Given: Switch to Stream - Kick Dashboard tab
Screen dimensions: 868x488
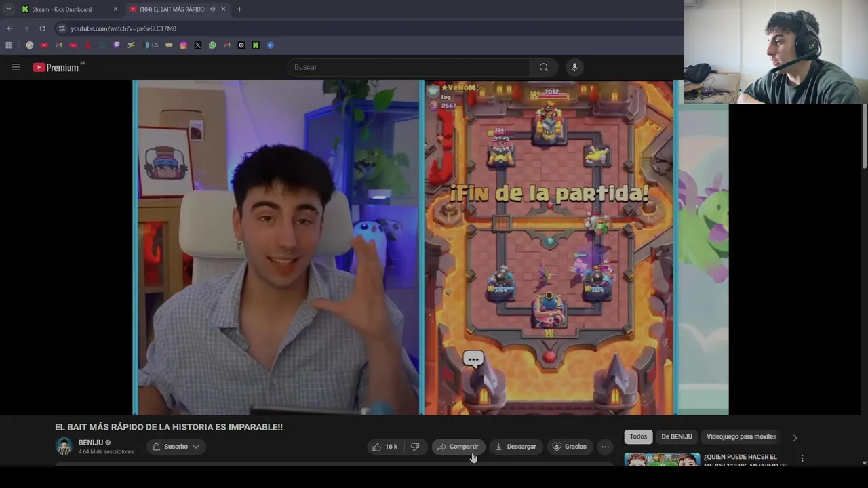Looking at the screenshot, I should click(70, 9).
